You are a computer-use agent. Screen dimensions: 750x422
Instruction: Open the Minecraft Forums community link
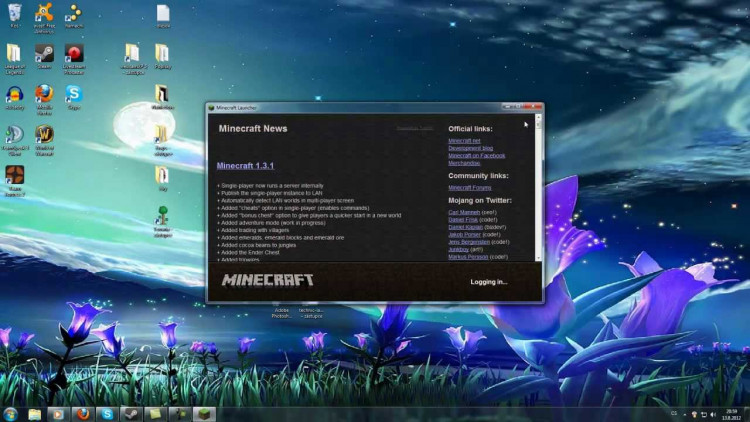pyautogui.click(x=470, y=188)
